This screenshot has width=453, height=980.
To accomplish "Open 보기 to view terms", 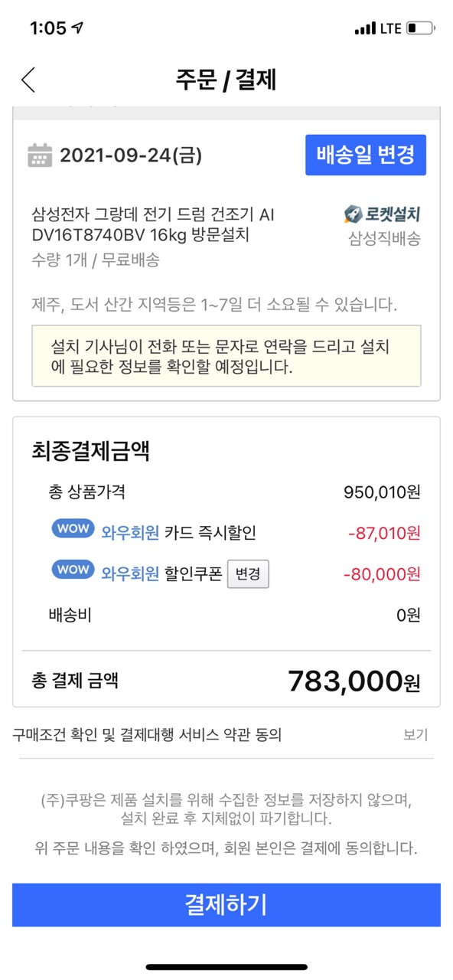I will pos(416,735).
